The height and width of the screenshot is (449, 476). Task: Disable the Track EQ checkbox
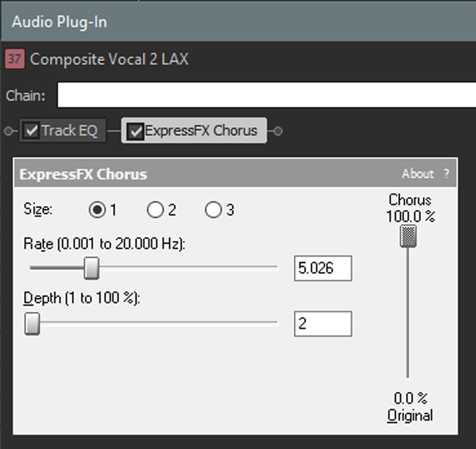pyautogui.click(x=31, y=130)
